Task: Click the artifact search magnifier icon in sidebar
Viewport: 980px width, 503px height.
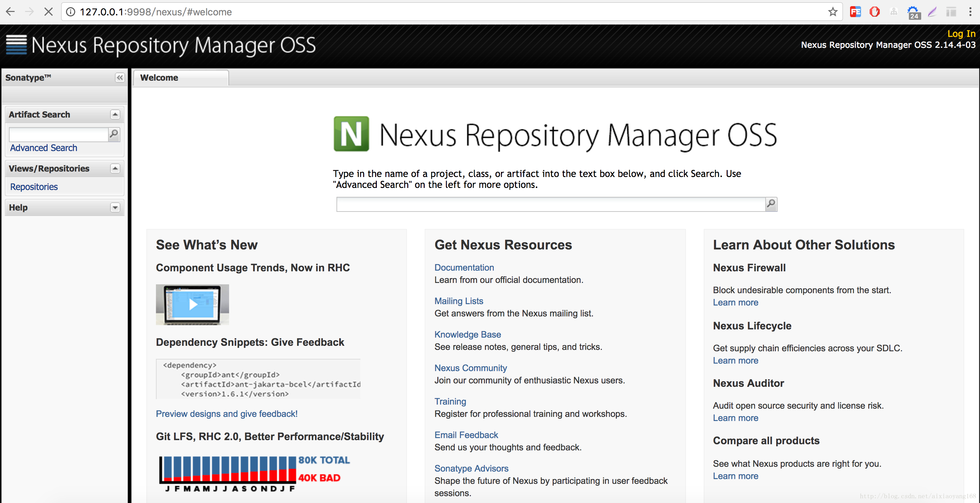Action: pos(114,134)
